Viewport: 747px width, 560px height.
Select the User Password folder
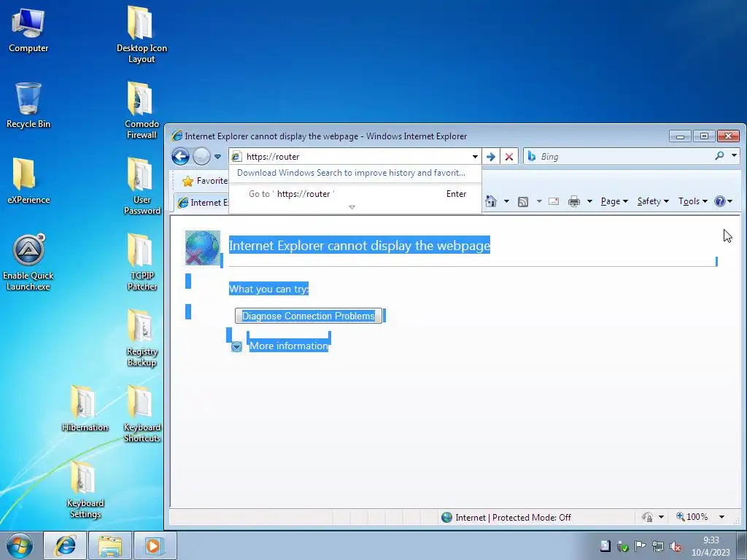(142, 186)
